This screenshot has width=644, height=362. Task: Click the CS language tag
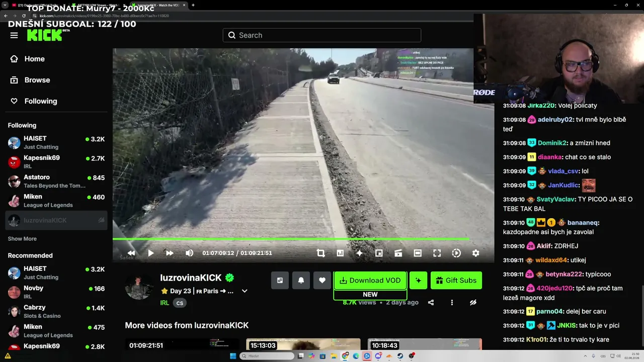coord(180,303)
